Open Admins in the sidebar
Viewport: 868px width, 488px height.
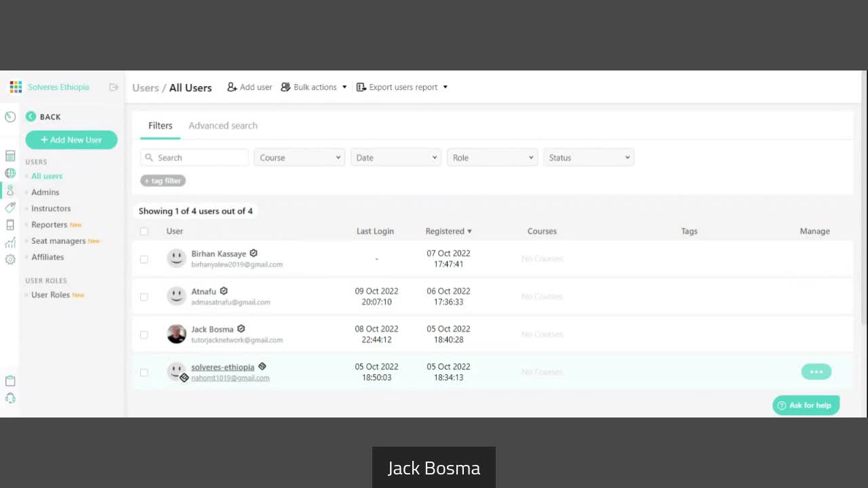point(45,192)
